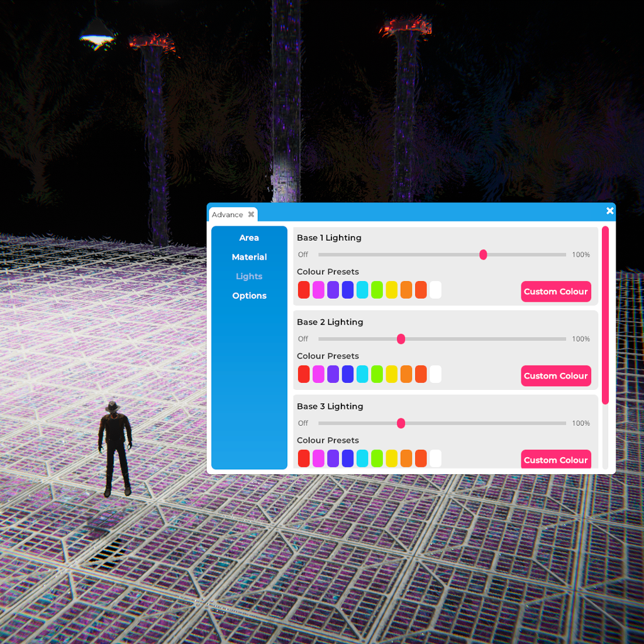Screen dimensions: 644x644
Task: Click the Base 1 Lighting slider handle
Action: 483,255
